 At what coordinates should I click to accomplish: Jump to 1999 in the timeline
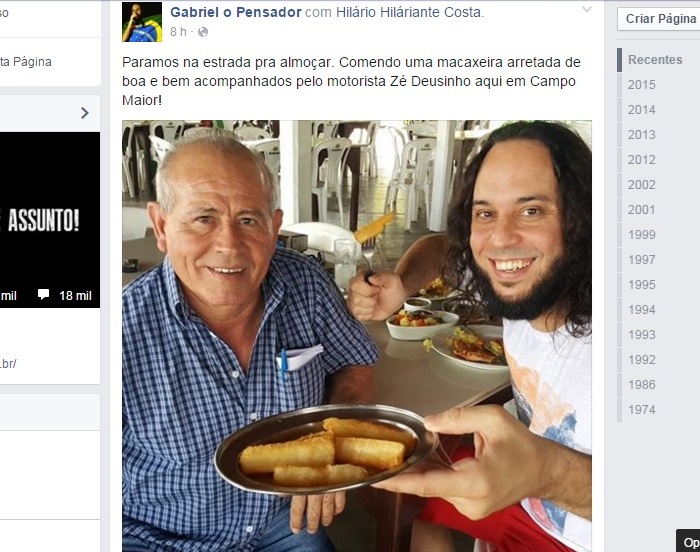point(642,234)
